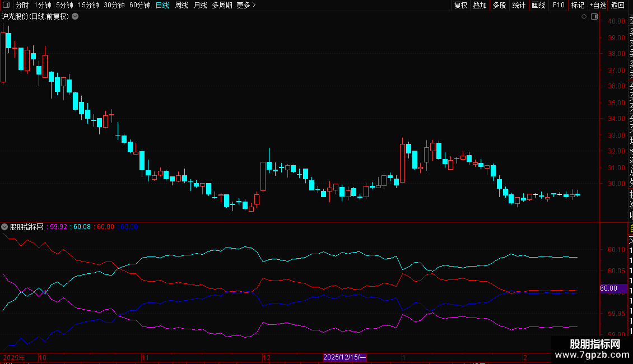The image size is (633, 364).
Task: Click month 11 on the time axis
Action: (x=145, y=357)
